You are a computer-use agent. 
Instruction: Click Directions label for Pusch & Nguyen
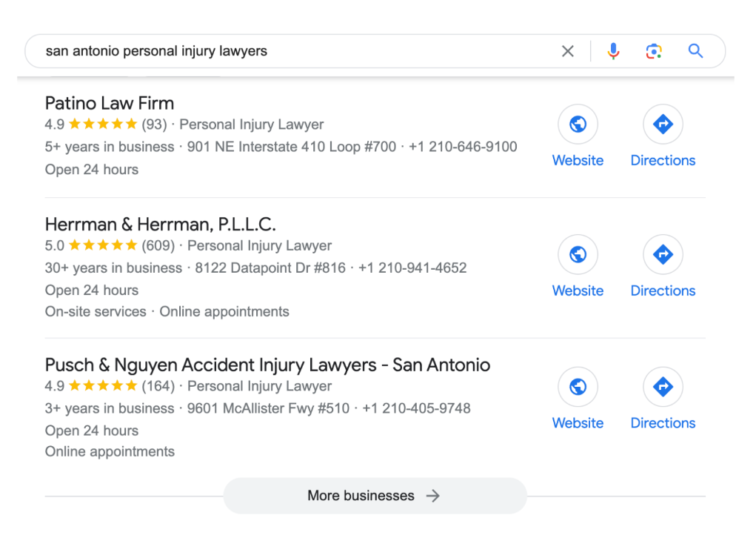[x=663, y=422]
